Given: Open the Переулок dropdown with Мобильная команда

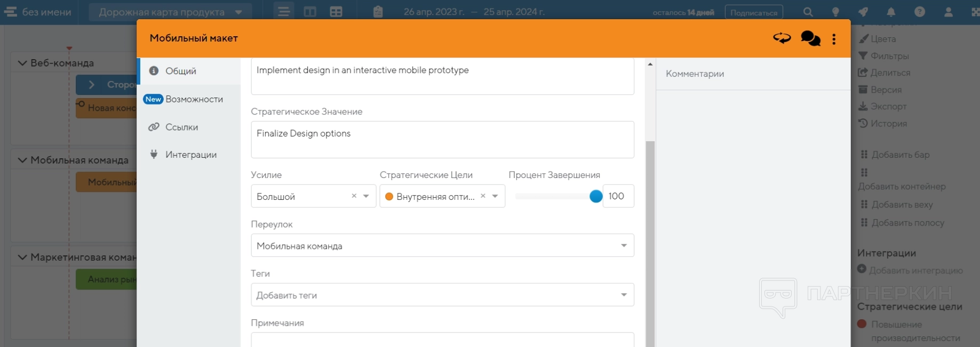Looking at the screenshot, I should pos(442,246).
